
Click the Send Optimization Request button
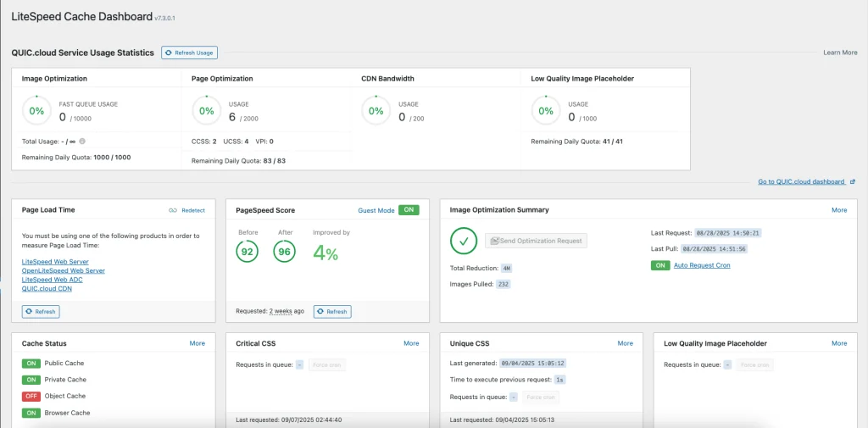pyautogui.click(x=536, y=241)
